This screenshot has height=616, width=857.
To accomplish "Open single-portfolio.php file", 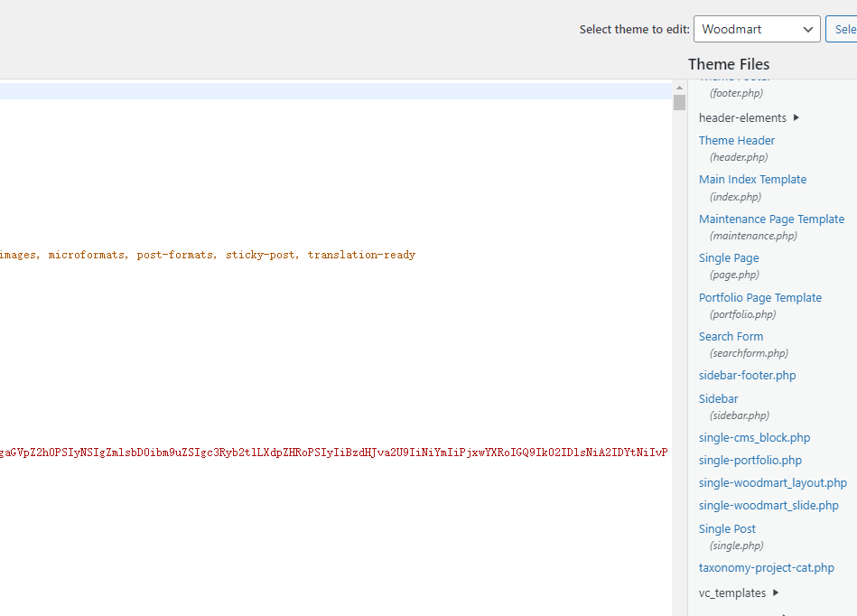I will coord(750,461).
